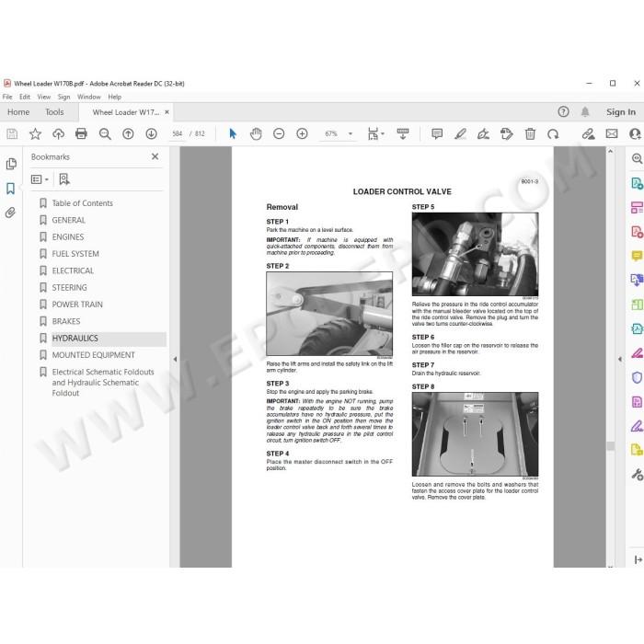Click the zoom out minus icon

click(x=279, y=133)
